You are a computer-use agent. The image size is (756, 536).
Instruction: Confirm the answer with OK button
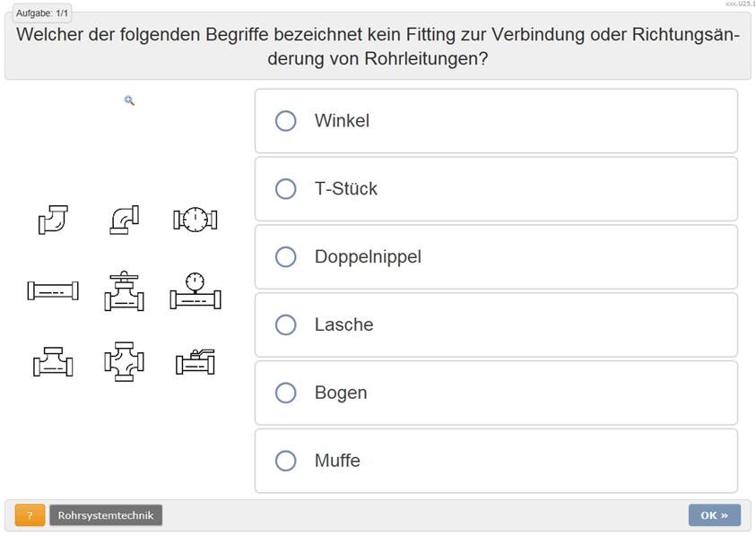click(714, 515)
